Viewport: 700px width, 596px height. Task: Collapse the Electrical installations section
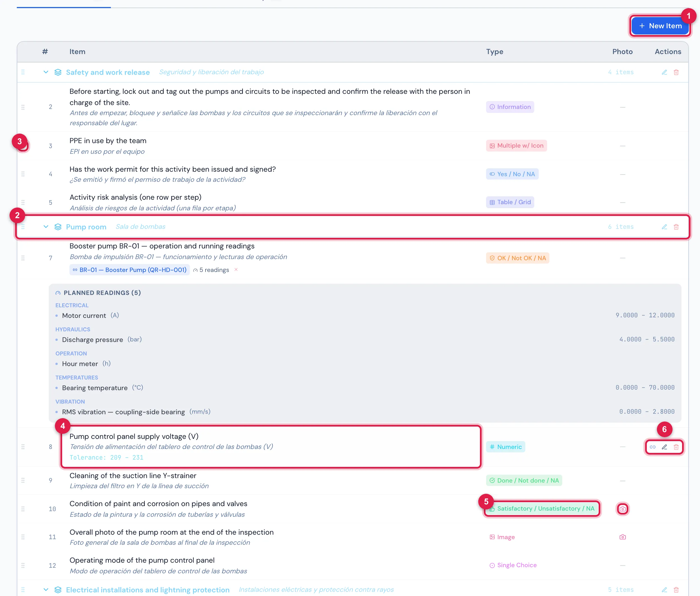(x=46, y=590)
